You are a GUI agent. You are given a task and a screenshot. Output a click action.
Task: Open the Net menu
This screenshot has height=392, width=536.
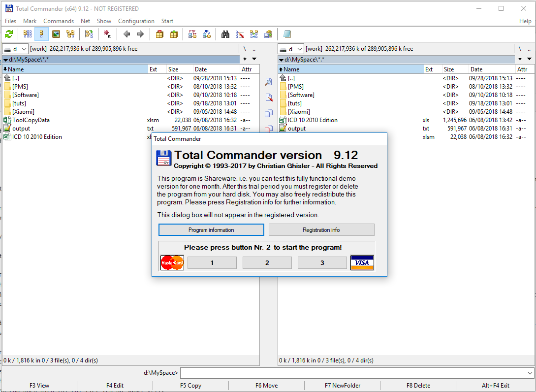(86, 21)
